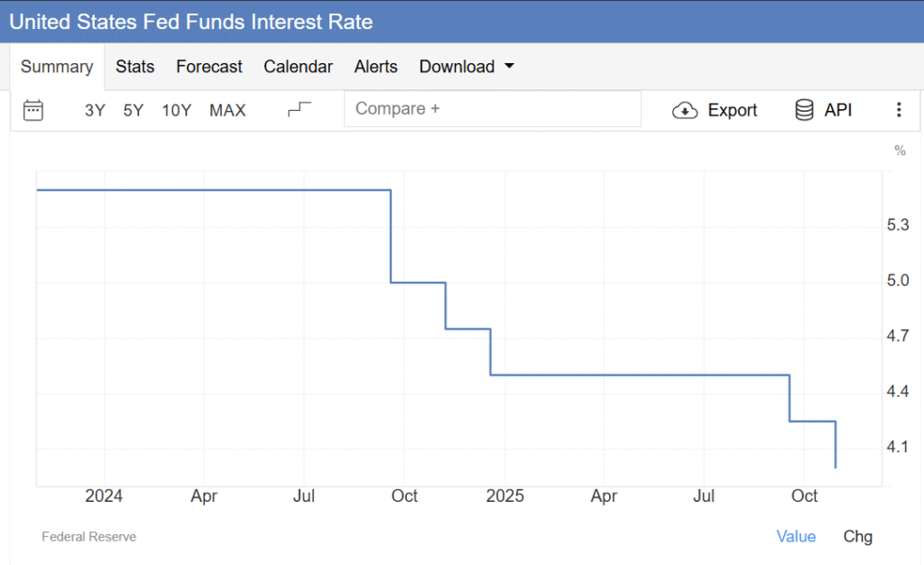Select the 5Y time range

tap(134, 110)
